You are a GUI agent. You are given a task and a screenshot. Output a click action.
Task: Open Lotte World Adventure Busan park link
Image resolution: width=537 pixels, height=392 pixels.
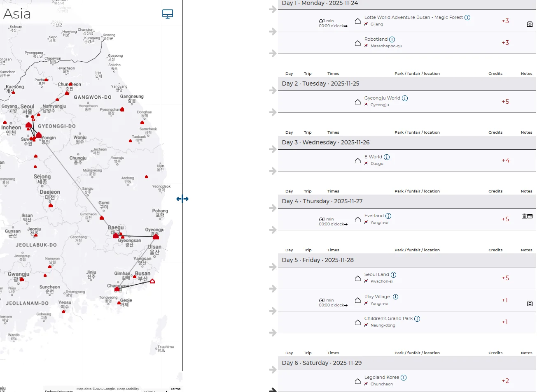click(x=413, y=17)
